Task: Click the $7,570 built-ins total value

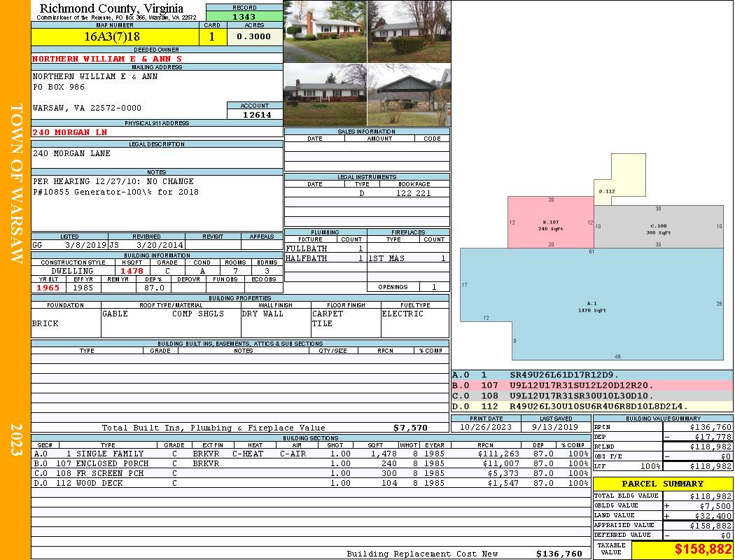Action: coord(410,428)
